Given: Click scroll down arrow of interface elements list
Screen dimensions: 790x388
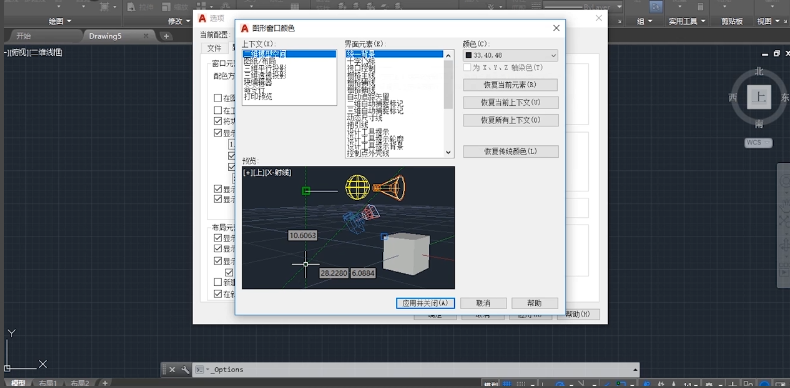Looking at the screenshot, I should coord(448,152).
